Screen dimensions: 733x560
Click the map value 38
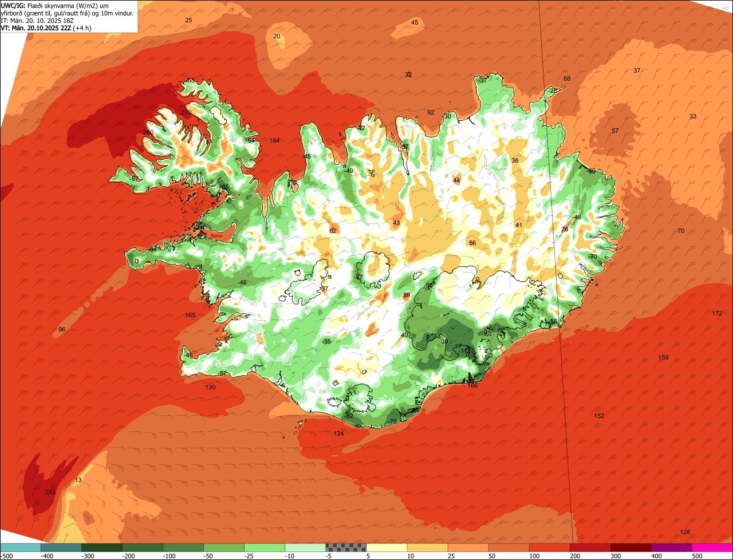[515, 160]
